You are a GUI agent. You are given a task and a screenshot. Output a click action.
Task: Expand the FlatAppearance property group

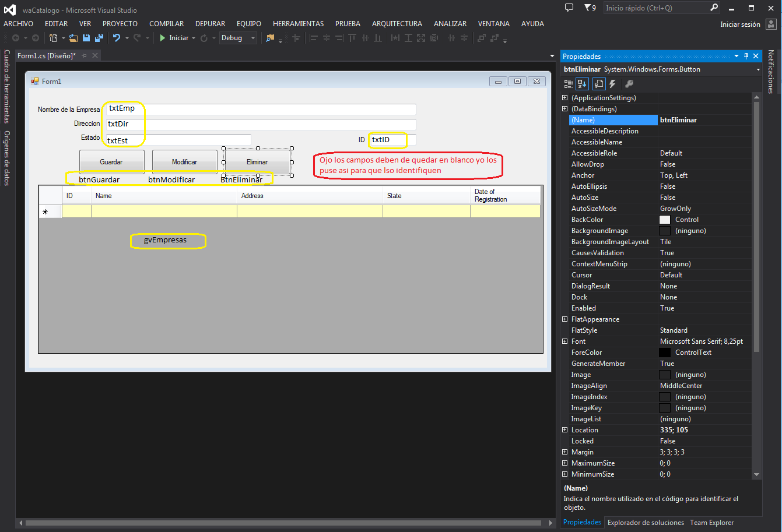click(564, 319)
